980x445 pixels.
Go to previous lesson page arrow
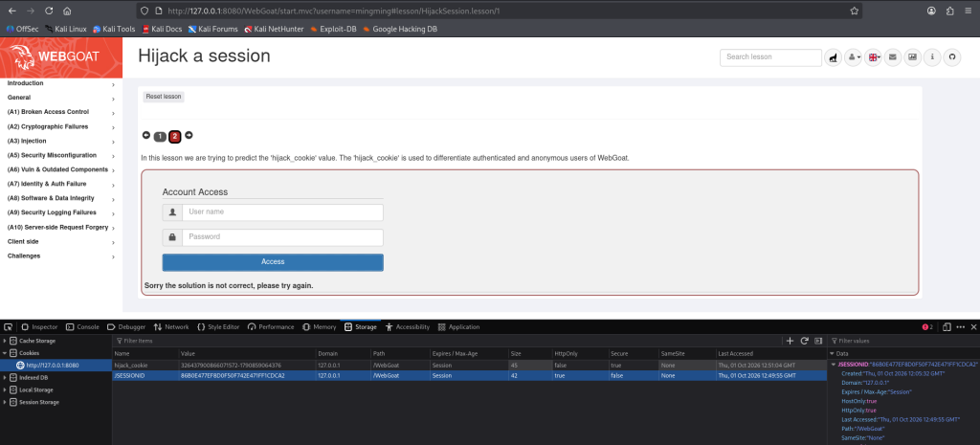(146, 135)
